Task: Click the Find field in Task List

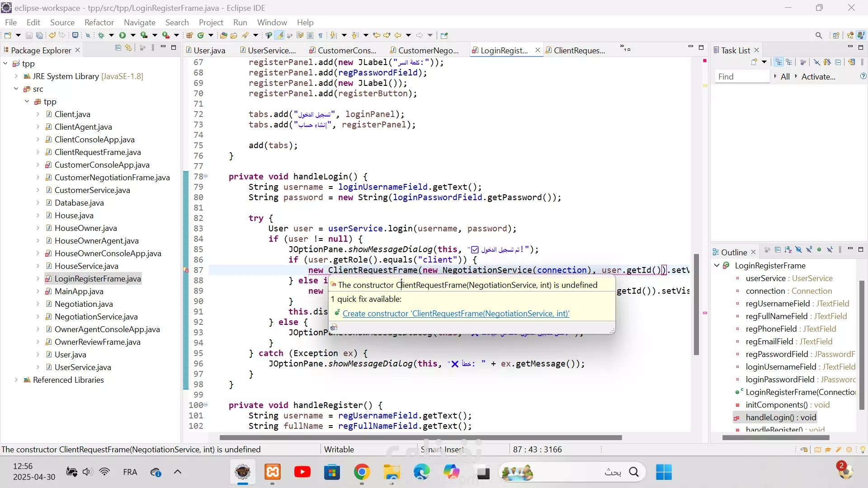Action: (x=742, y=76)
